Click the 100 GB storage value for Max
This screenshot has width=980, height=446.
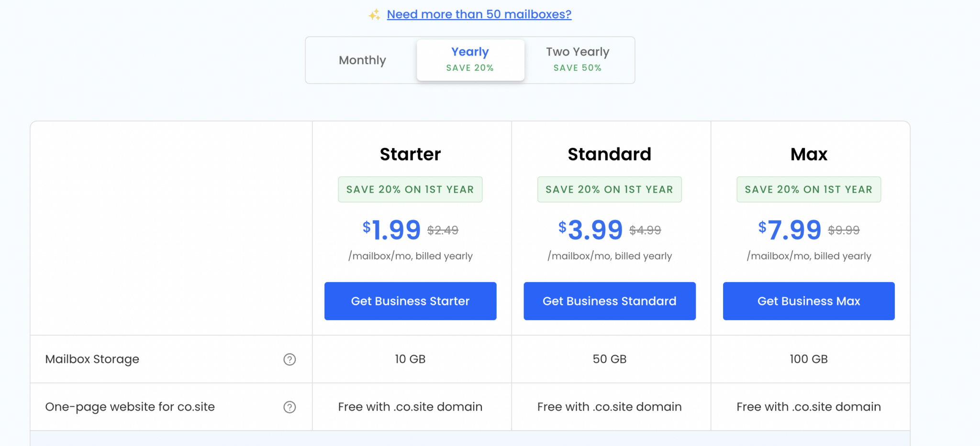point(808,359)
